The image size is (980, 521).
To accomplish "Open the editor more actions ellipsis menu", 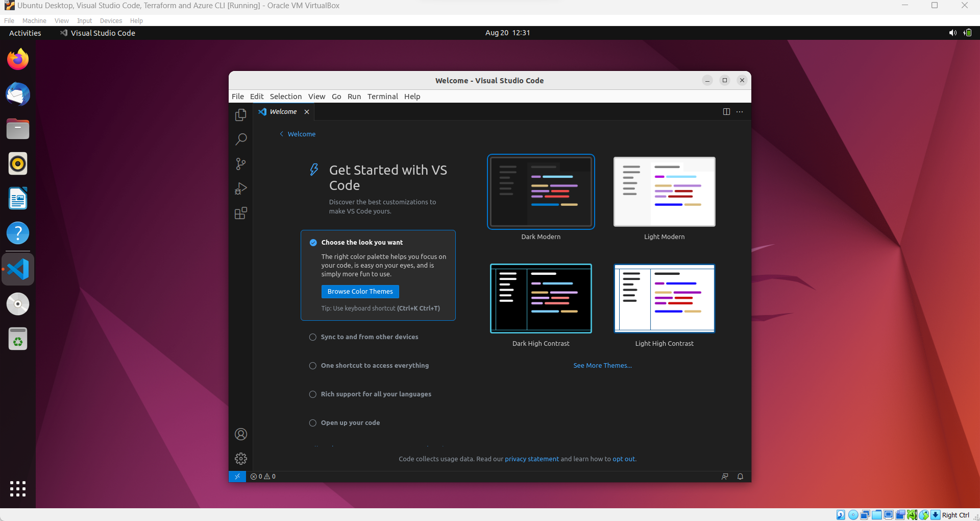I will coord(740,111).
